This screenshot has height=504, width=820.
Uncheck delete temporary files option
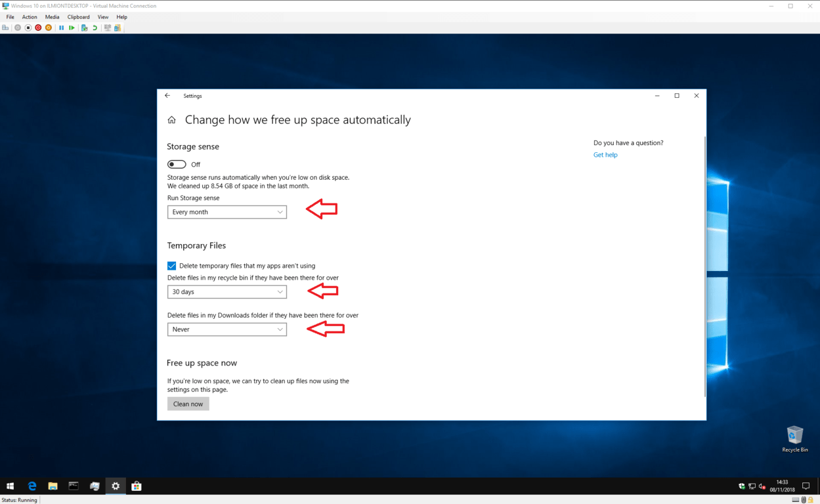pos(171,266)
